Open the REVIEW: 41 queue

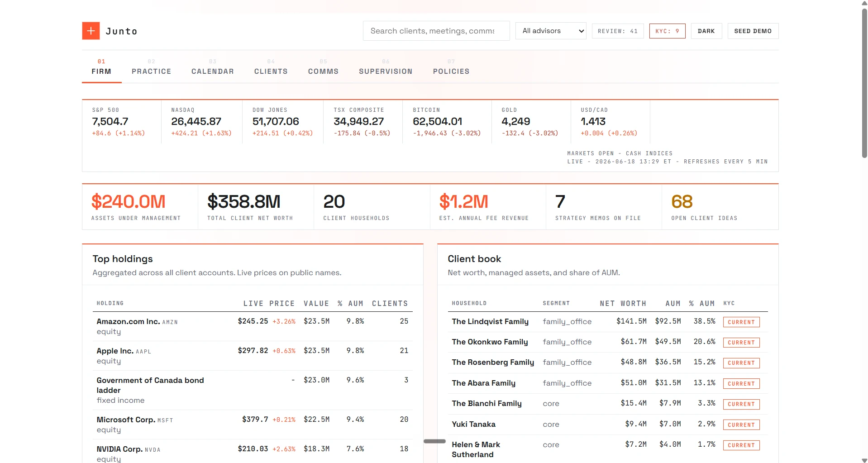(x=618, y=31)
